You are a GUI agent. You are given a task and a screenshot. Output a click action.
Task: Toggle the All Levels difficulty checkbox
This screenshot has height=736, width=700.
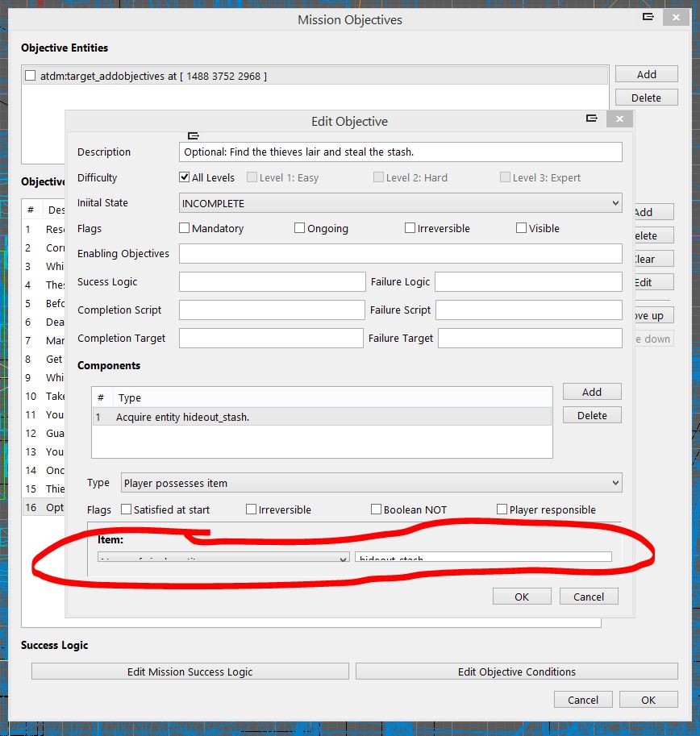185,177
